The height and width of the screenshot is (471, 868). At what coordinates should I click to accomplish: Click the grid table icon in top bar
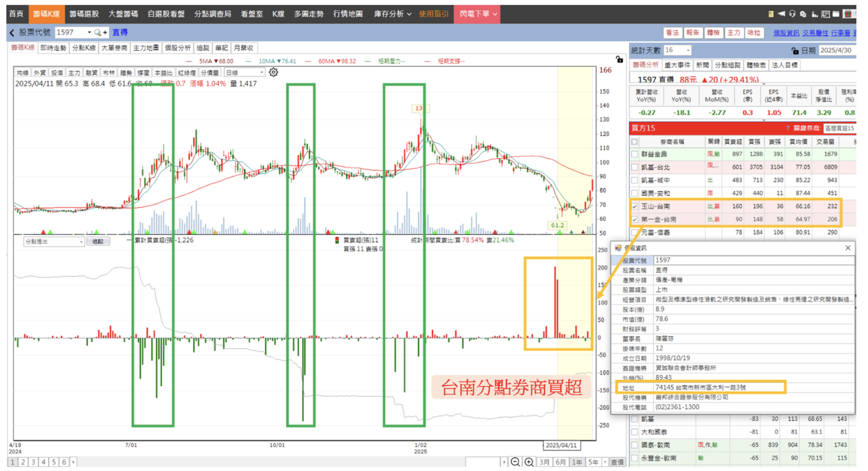tap(825, 14)
